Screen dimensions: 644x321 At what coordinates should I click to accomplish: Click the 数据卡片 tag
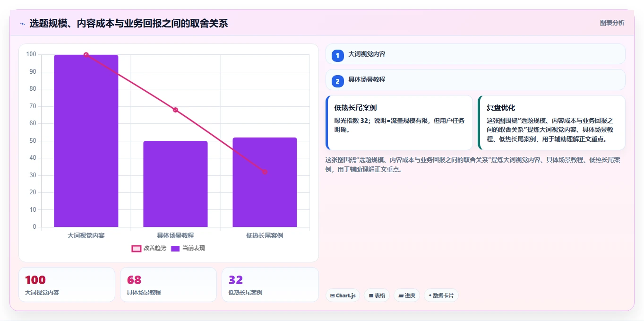[441, 295]
